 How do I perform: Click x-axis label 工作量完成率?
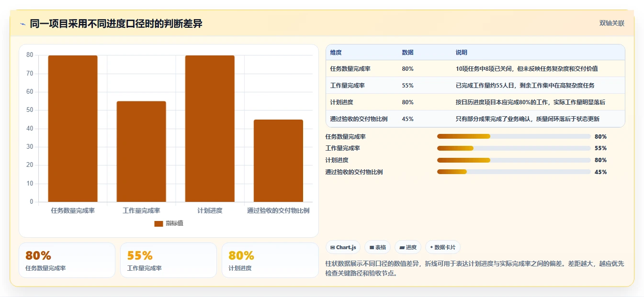tap(141, 210)
